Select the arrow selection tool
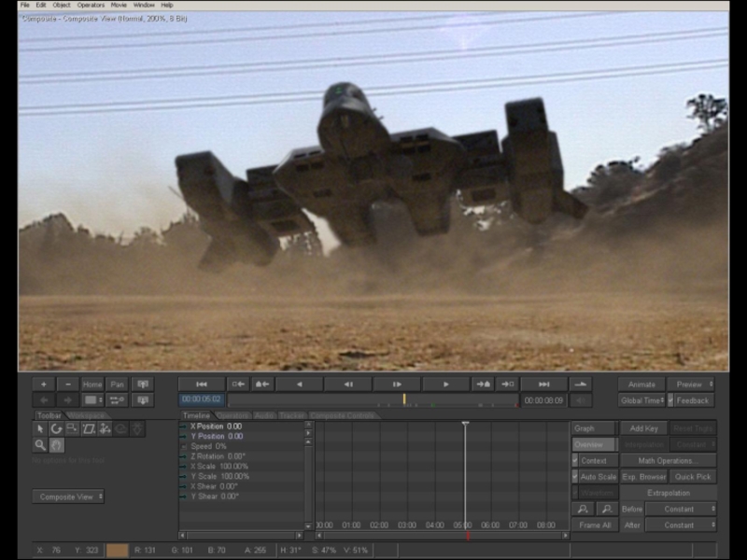Screen dimensions: 747x560 (40, 429)
